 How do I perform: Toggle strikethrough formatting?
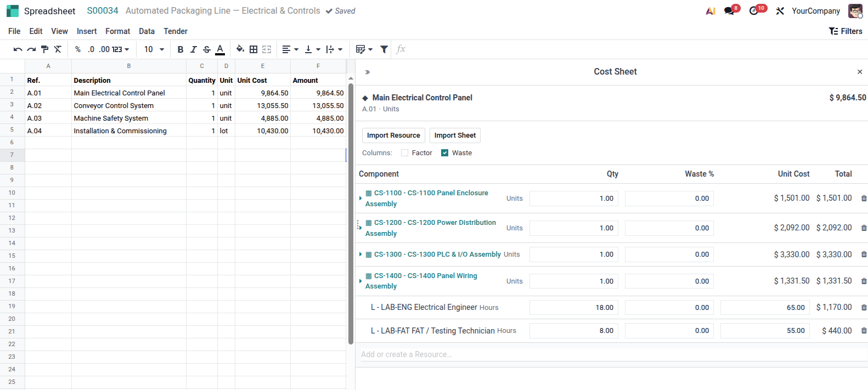(207, 49)
